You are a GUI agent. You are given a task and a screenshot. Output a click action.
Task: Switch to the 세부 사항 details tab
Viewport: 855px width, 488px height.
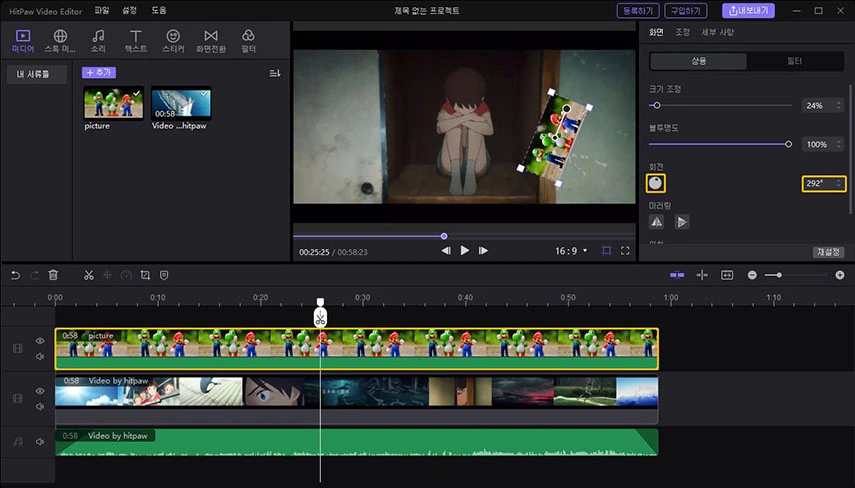coord(717,32)
